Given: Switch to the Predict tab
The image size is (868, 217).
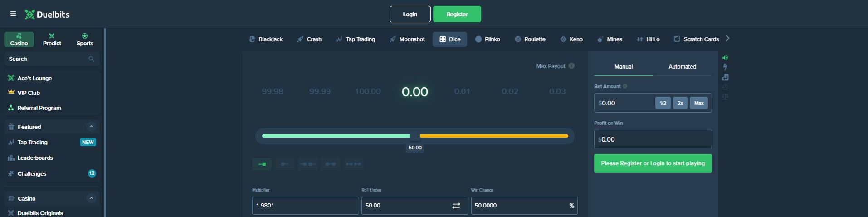Looking at the screenshot, I should 52,39.
